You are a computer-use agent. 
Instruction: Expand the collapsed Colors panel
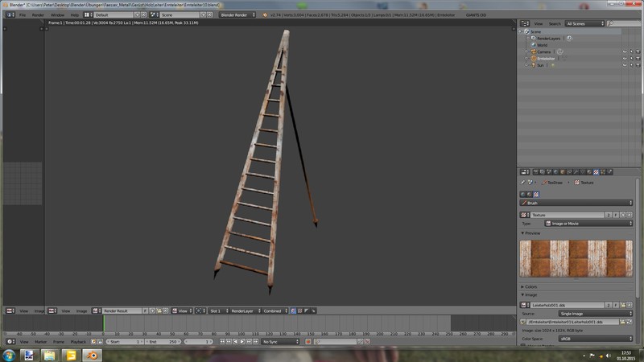pos(530,286)
